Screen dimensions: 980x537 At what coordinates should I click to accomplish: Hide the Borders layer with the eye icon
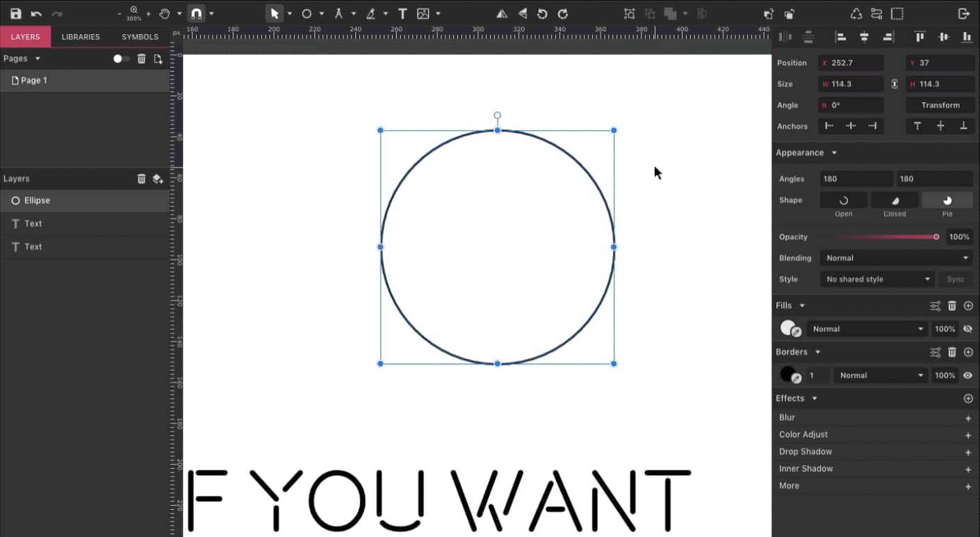(x=968, y=375)
